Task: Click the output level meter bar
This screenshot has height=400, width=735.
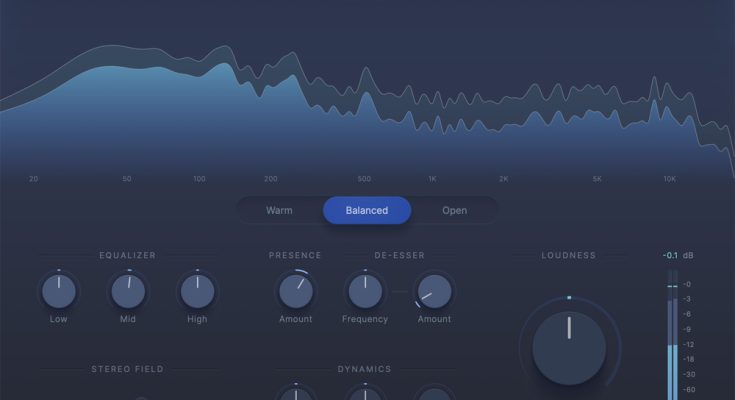Action: click(672, 340)
